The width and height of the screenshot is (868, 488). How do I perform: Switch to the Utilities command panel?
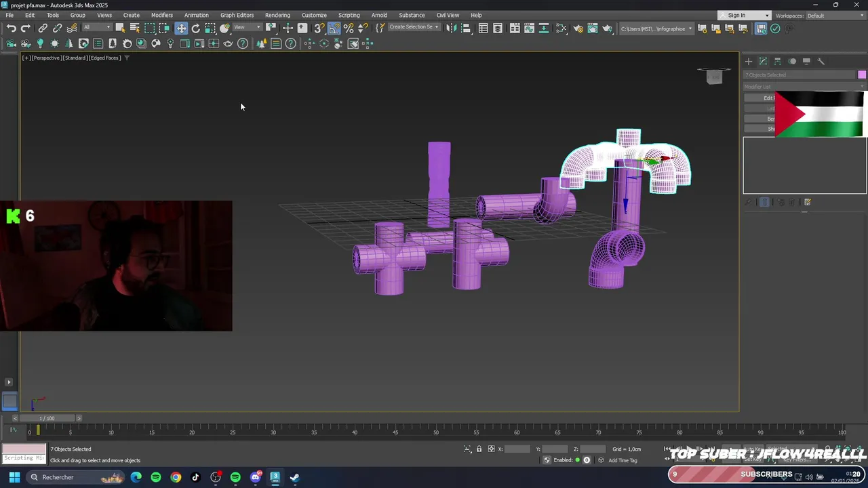821,61
